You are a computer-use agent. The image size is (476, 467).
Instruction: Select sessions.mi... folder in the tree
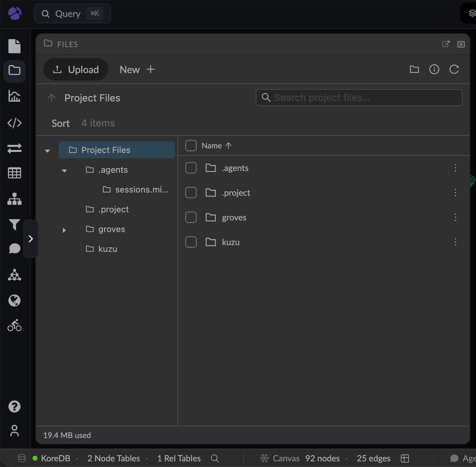tap(136, 190)
